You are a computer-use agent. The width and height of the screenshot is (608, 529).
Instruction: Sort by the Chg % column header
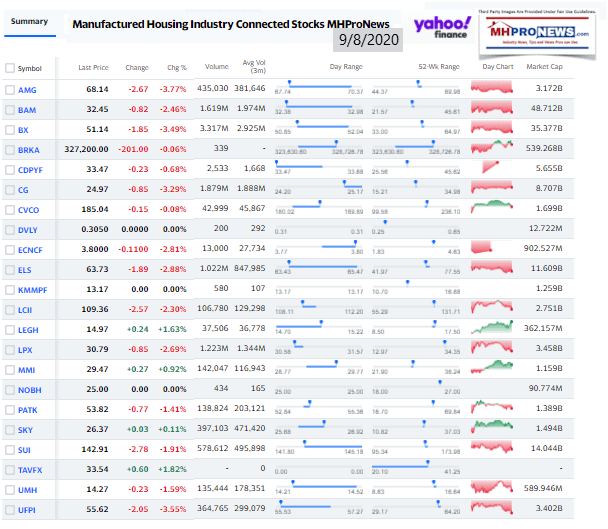tap(177, 68)
